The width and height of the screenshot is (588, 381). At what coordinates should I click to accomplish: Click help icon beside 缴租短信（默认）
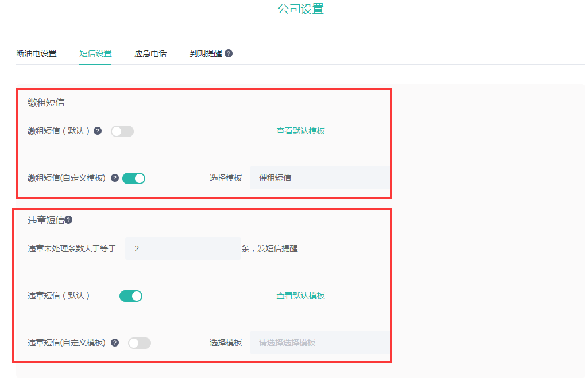(98, 131)
